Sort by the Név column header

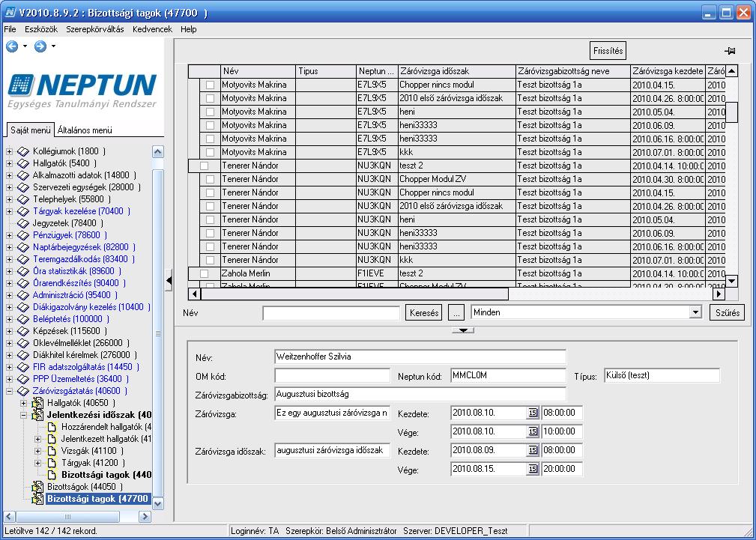258,71
